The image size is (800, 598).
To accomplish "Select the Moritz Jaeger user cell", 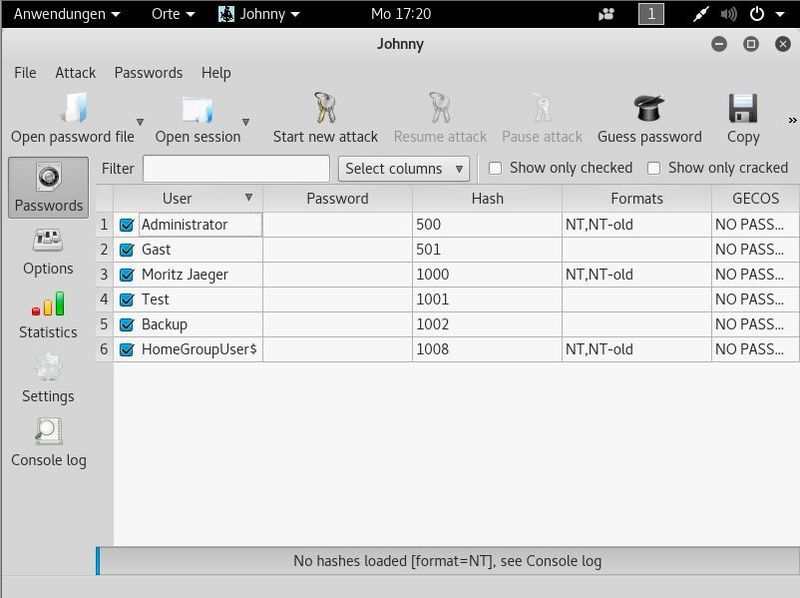I will (x=188, y=275).
